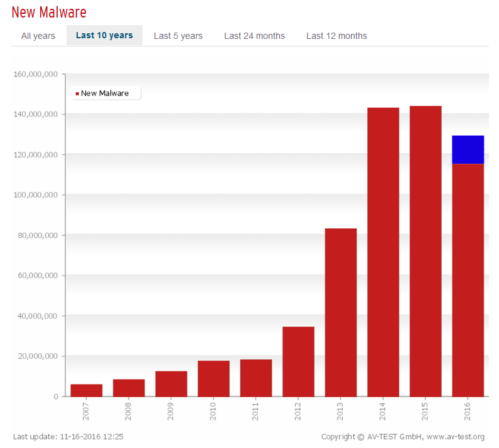Click the AV-TEST GmbH copyright notice
499x448 pixels.
point(403,437)
